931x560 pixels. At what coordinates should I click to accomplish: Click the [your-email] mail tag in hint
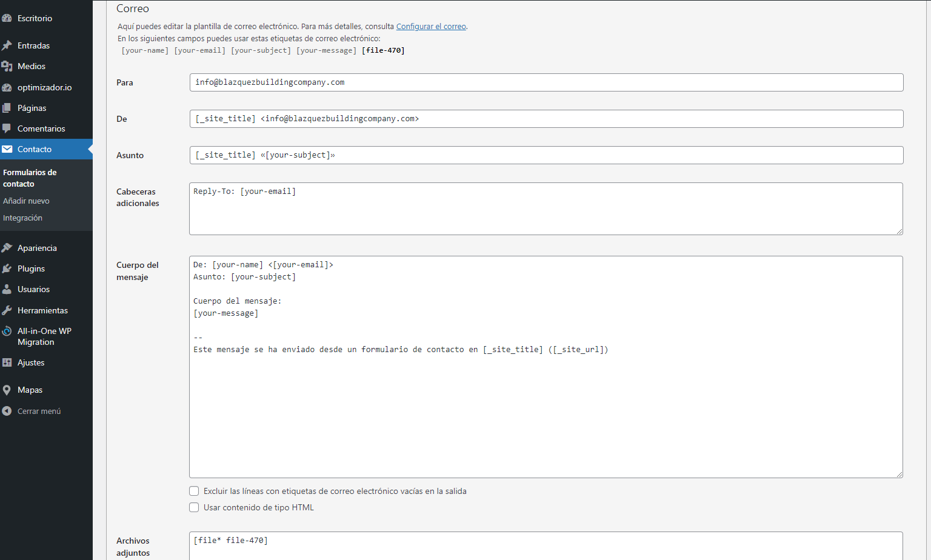[199, 50]
